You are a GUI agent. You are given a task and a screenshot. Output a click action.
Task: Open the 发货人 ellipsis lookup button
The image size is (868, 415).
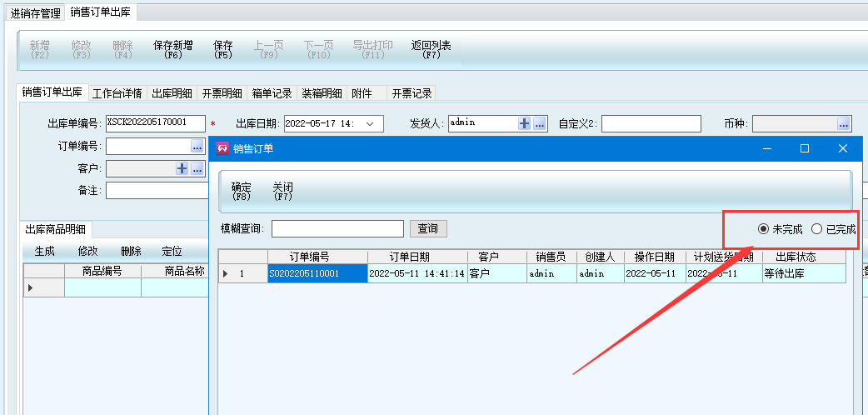point(539,123)
